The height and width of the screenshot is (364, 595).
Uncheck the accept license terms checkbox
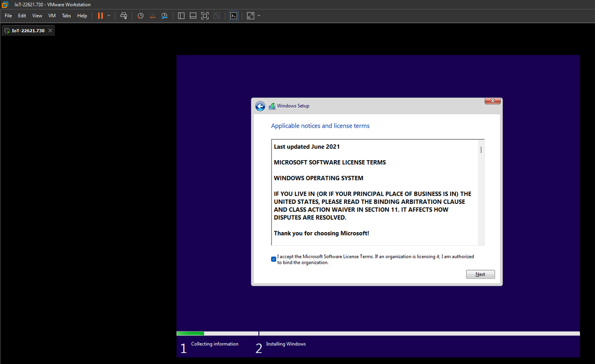274,259
